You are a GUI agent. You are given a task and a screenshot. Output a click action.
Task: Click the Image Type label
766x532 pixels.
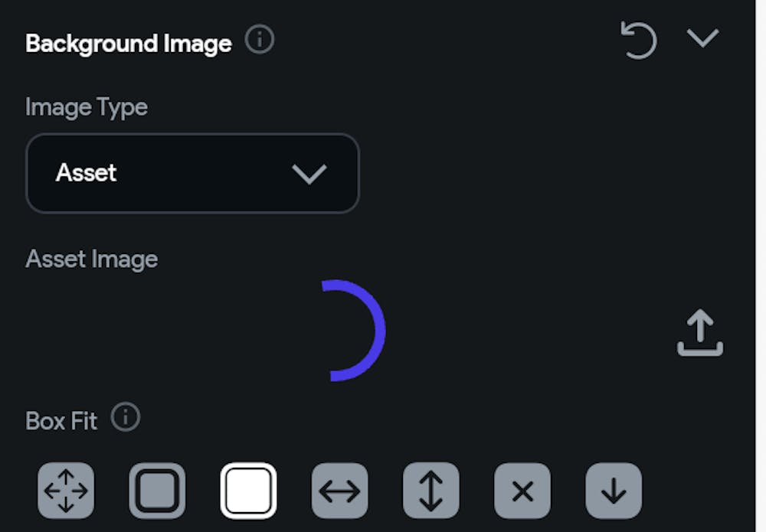coord(87,107)
